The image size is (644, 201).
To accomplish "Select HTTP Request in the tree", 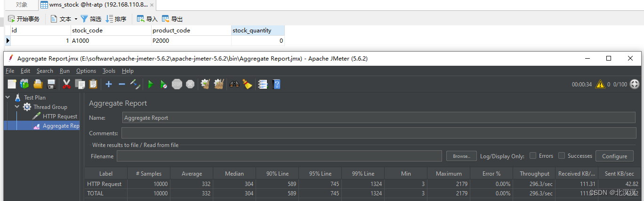I will (60, 116).
